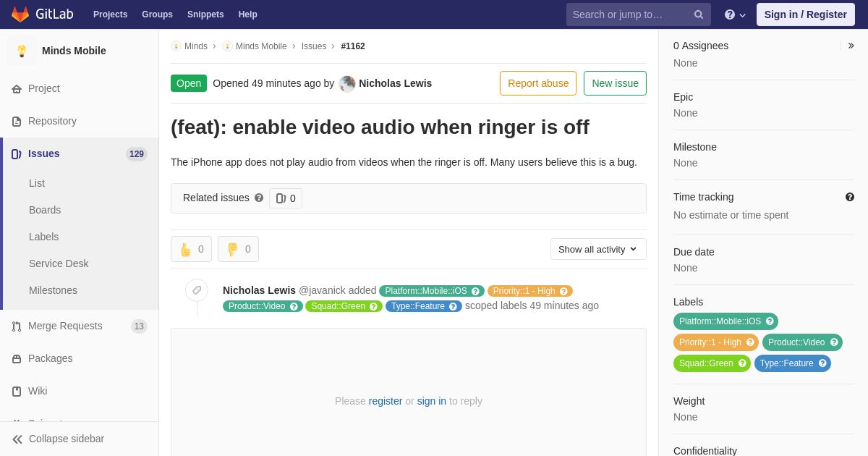Viewport: 868px width, 456px height.
Task: Click the Repository file icon
Action: pyautogui.click(x=17, y=122)
